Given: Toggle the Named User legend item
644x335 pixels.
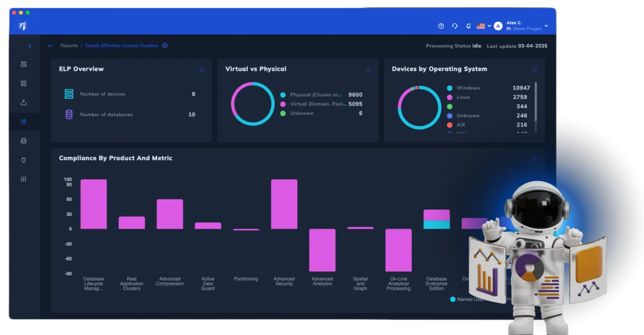Looking at the screenshot, I should coord(465,299).
